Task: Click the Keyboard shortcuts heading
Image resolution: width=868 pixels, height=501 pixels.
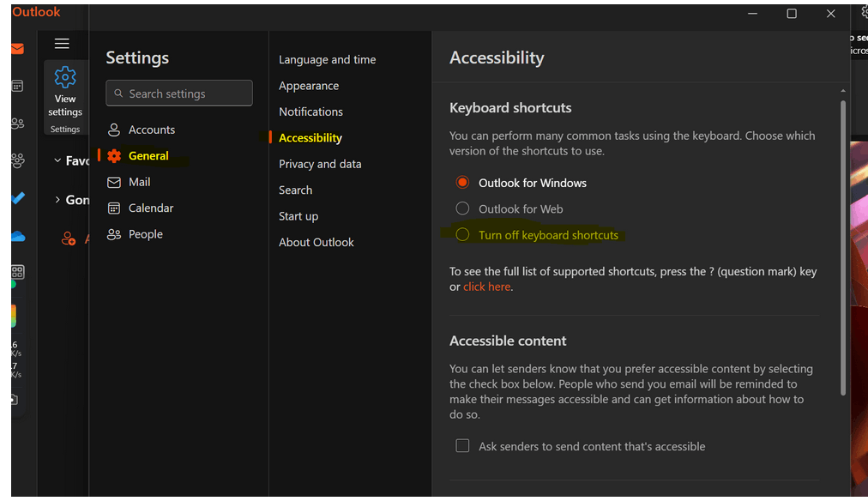Action: (509, 108)
